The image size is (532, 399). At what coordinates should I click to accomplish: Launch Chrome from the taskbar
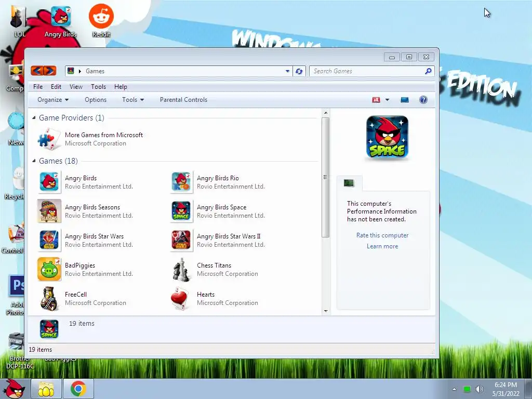pyautogui.click(x=78, y=389)
